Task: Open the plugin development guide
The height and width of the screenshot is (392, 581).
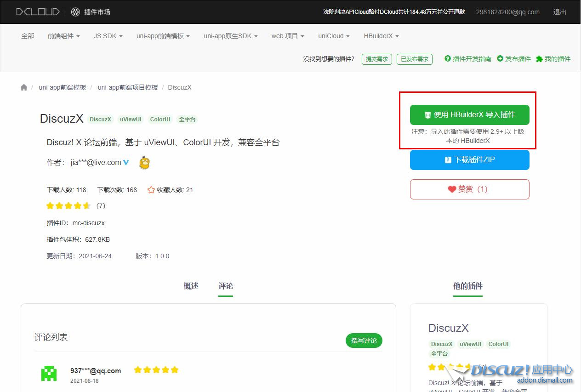Action: (467, 59)
